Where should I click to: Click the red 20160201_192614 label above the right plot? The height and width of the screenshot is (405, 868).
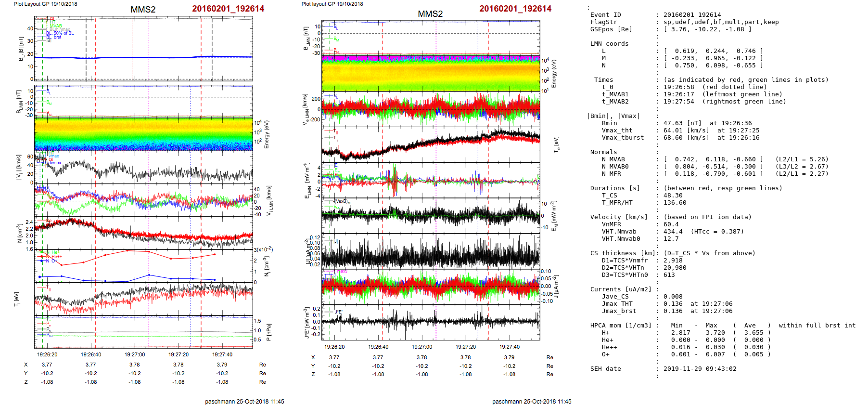coord(515,9)
